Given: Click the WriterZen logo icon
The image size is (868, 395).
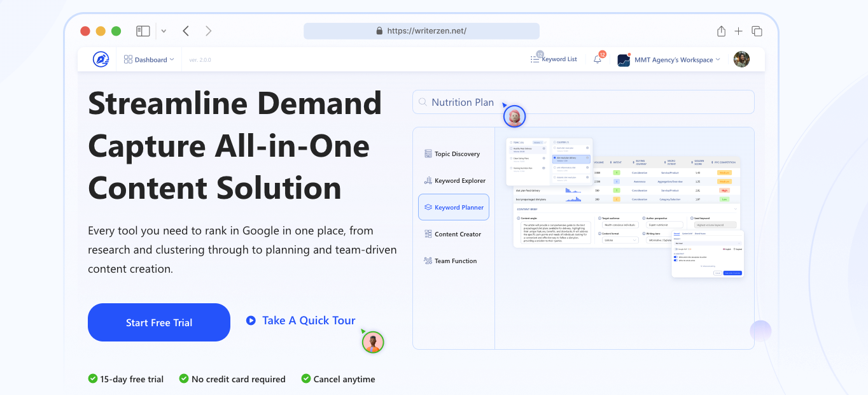Looking at the screenshot, I should point(101,59).
